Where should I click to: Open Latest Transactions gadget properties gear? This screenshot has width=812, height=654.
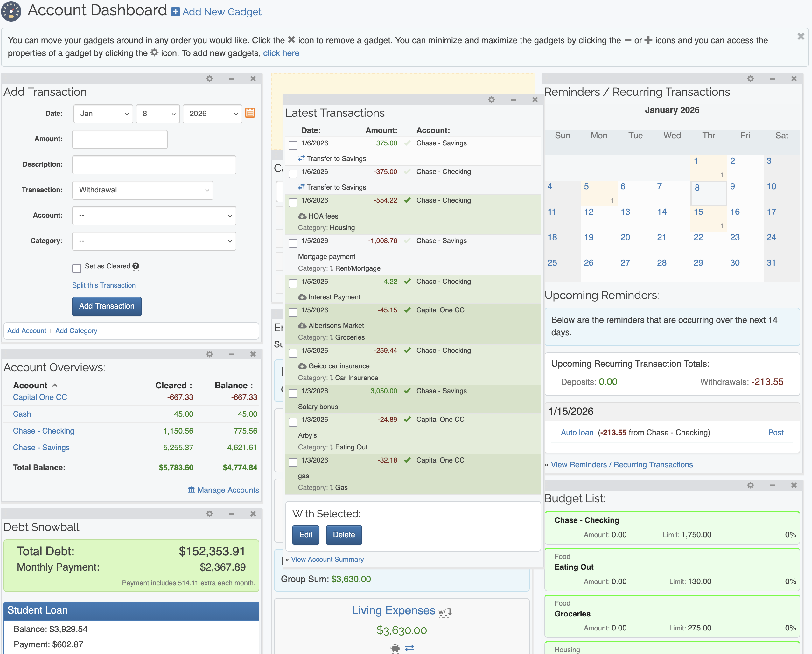491,100
